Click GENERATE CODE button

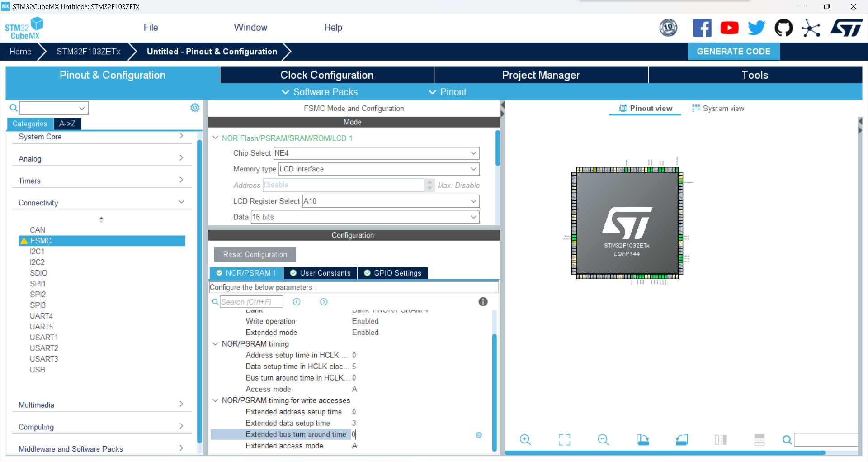(733, 52)
